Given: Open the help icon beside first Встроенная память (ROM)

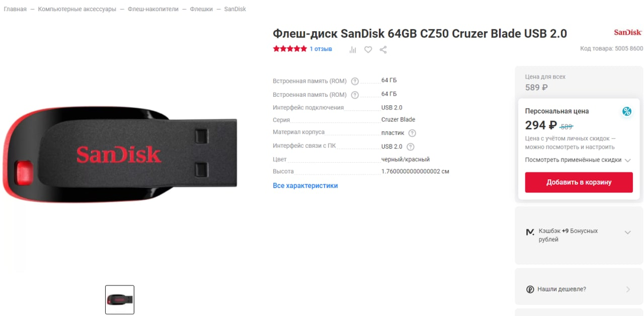Looking at the screenshot, I should 355,81.
